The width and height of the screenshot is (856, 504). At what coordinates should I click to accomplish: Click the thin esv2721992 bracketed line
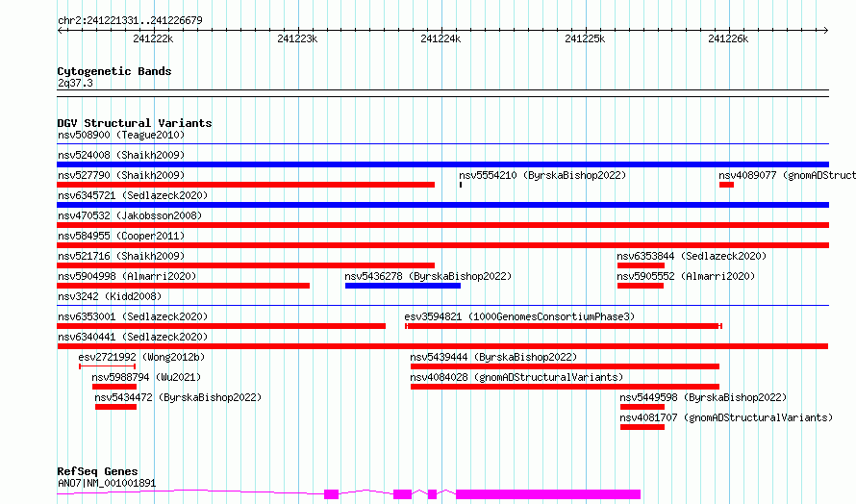[107, 366]
